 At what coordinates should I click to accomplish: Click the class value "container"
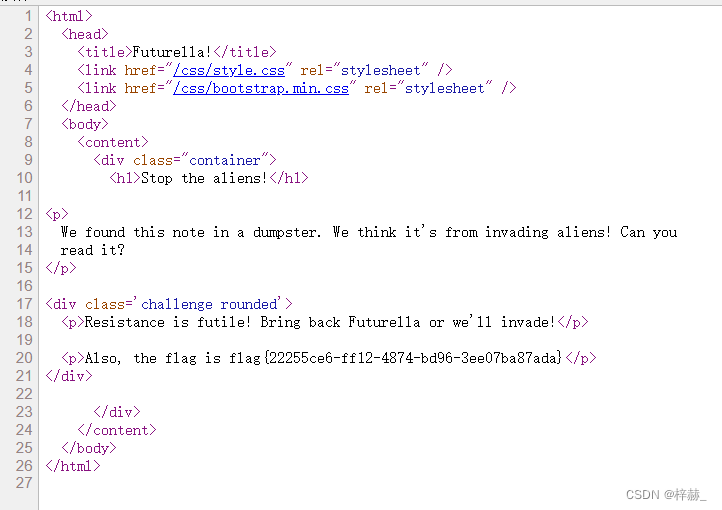(x=225, y=160)
